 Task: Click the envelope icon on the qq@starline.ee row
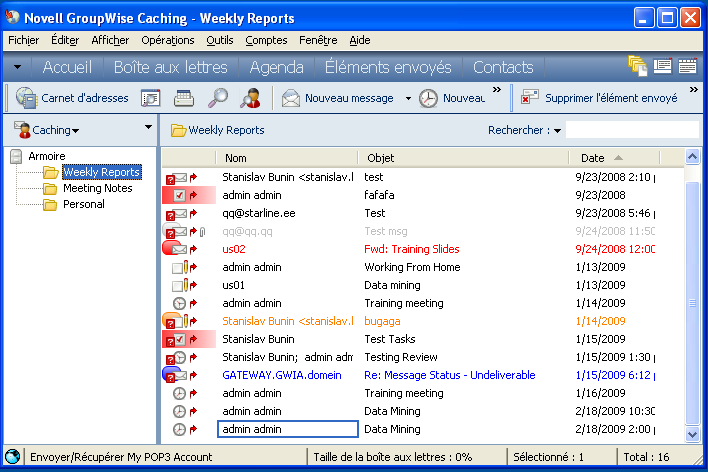pyautogui.click(x=179, y=213)
